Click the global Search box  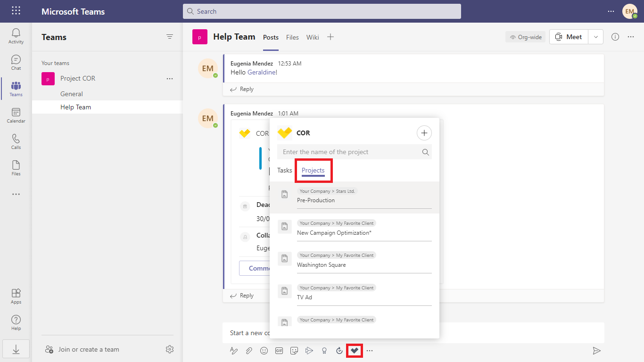pyautogui.click(x=322, y=11)
